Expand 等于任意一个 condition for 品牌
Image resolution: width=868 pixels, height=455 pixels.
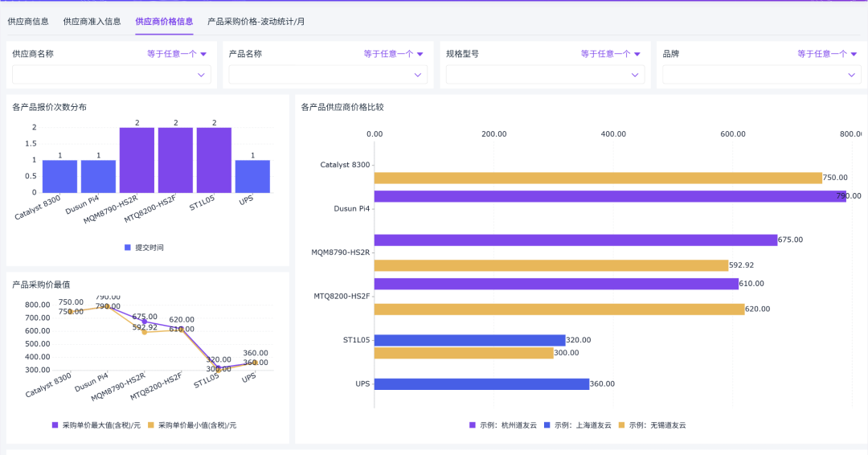(826, 54)
